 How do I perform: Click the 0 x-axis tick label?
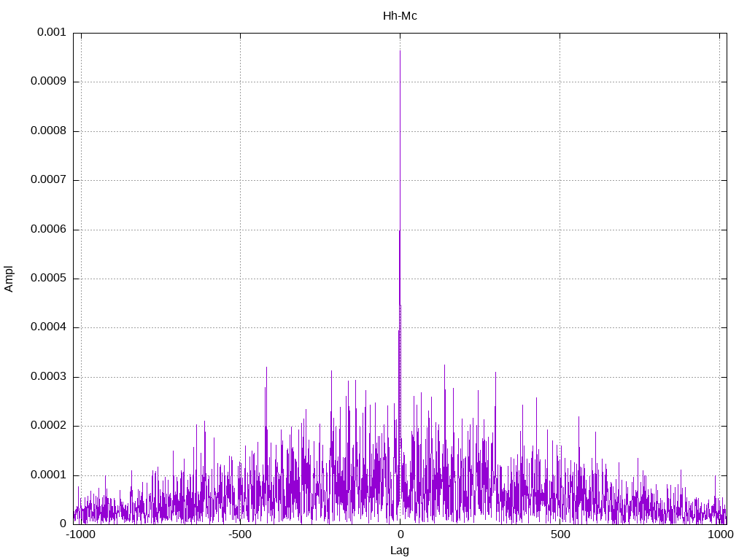(400, 535)
